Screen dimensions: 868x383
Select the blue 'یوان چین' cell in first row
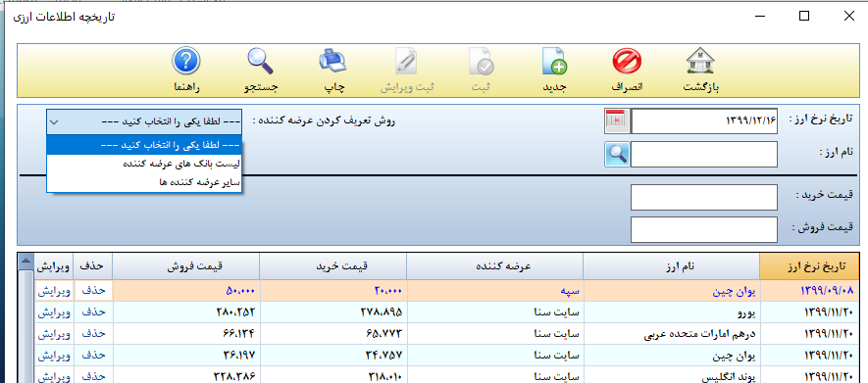coord(672,290)
